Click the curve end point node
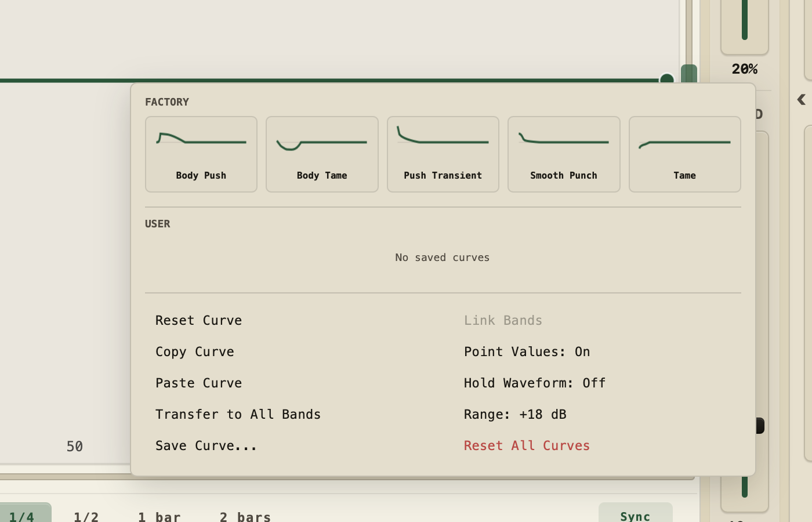812x522 pixels. pyautogui.click(x=667, y=79)
